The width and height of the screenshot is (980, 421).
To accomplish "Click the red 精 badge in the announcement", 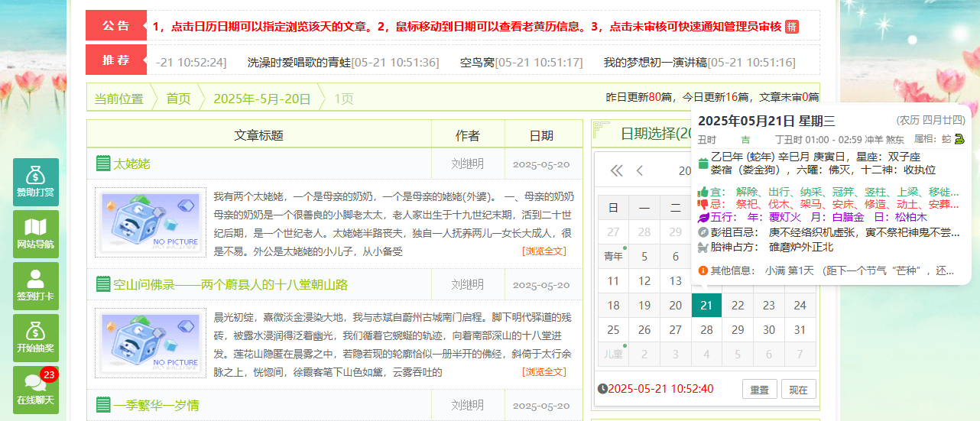I will point(792,27).
